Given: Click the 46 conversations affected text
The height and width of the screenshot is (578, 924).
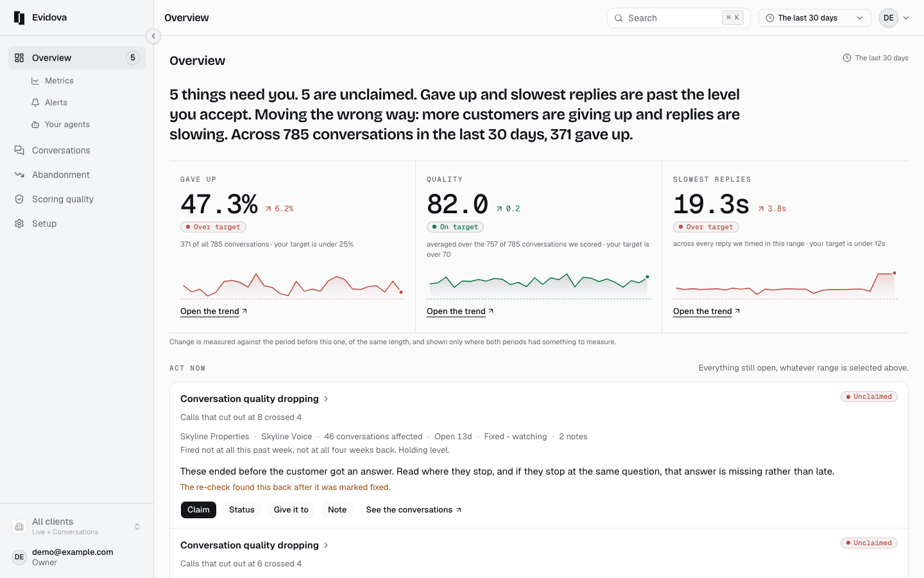Looking at the screenshot, I should point(373,437).
